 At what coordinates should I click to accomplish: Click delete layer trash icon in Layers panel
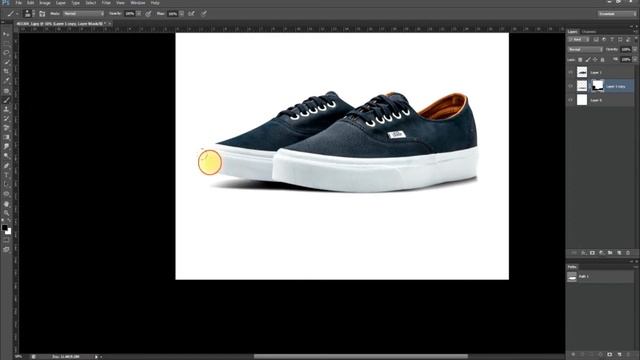(628, 253)
